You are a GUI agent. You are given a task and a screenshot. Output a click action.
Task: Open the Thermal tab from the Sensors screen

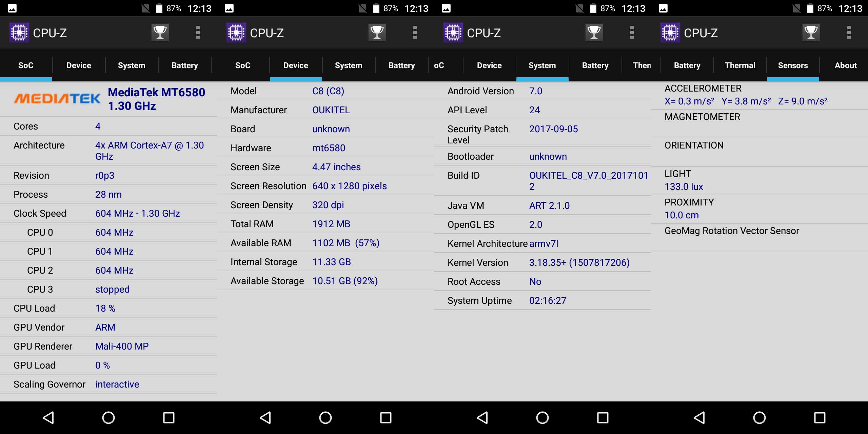click(x=740, y=65)
